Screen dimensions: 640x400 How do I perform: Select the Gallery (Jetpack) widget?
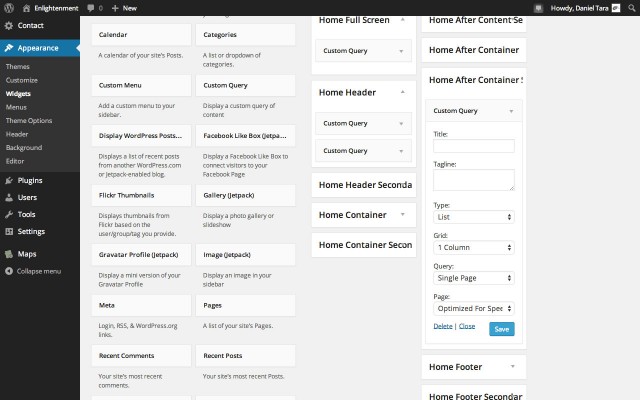coord(245,196)
